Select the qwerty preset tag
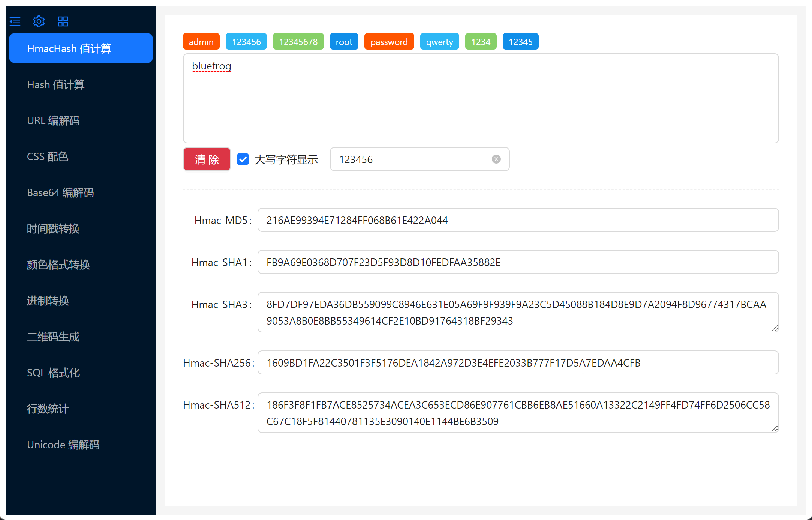The image size is (812, 520). pyautogui.click(x=439, y=42)
